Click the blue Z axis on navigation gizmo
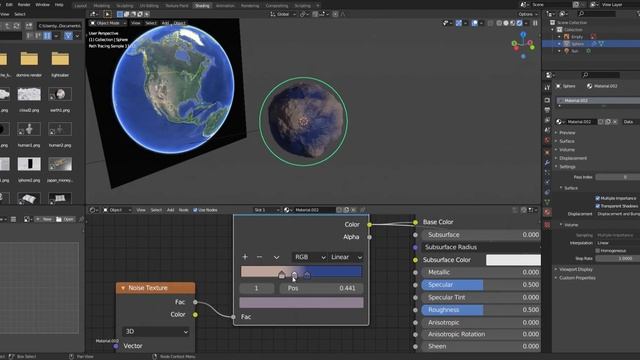The width and height of the screenshot is (640, 360). pos(523,36)
